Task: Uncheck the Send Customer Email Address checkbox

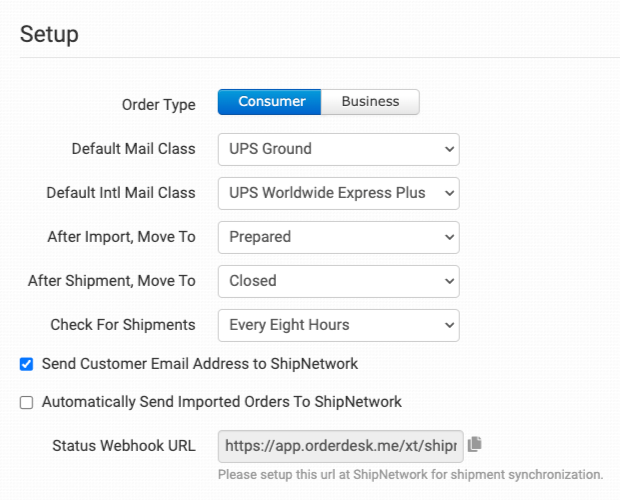Action: coord(27,364)
